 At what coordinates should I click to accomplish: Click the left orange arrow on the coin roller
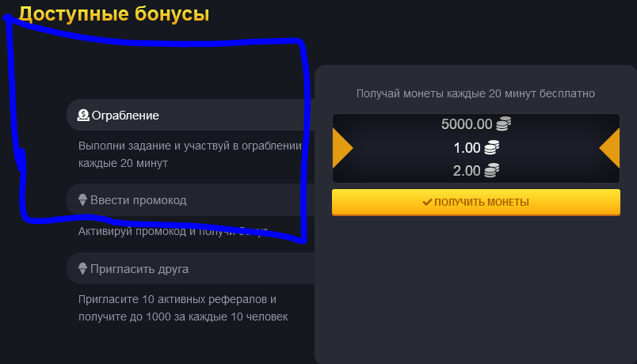pyautogui.click(x=341, y=148)
